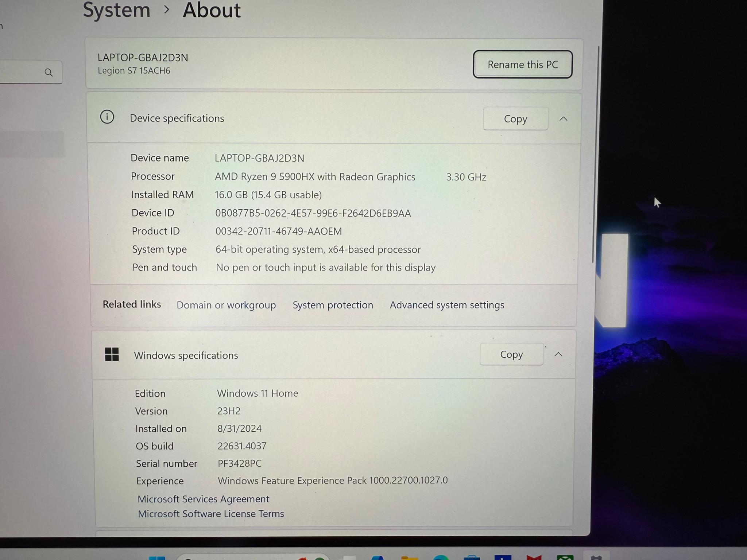Click the Installed RAM label
This screenshot has height=560, width=747.
point(162,195)
